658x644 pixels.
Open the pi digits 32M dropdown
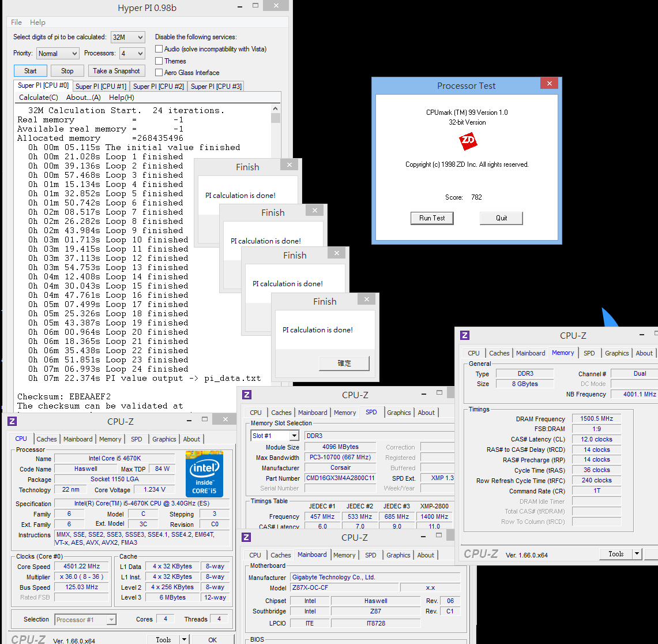128,38
